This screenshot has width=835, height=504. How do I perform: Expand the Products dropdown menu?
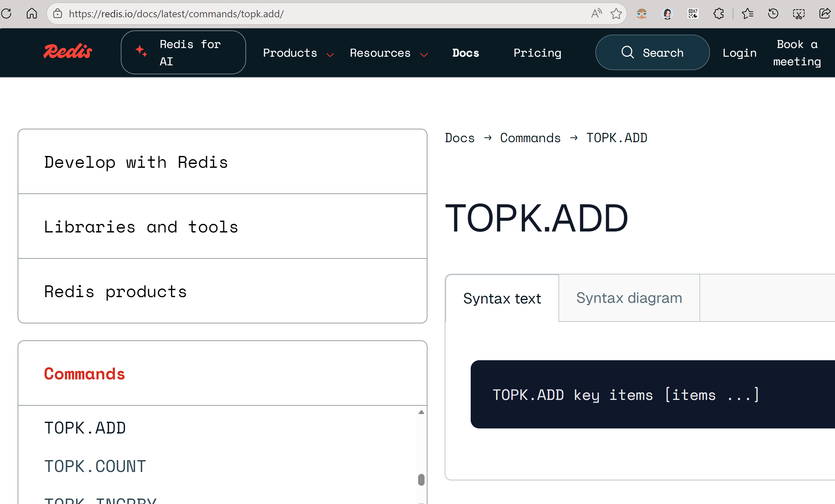point(298,53)
